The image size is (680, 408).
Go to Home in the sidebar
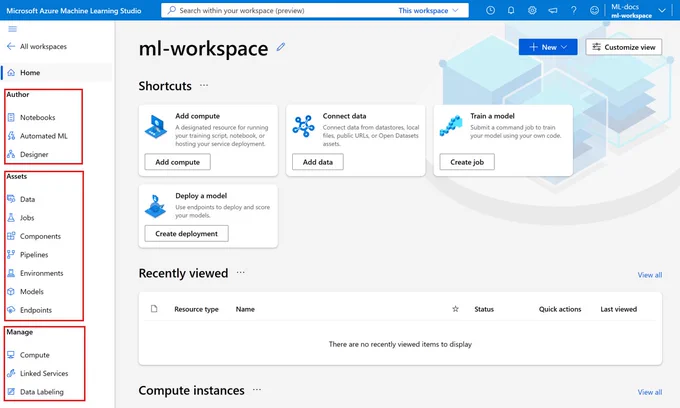57,72
